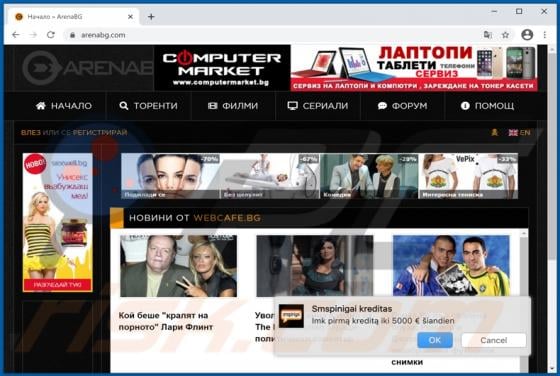Go back with the browser back arrow
The image size is (560, 376).
pyautogui.click(x=16, y=35)
